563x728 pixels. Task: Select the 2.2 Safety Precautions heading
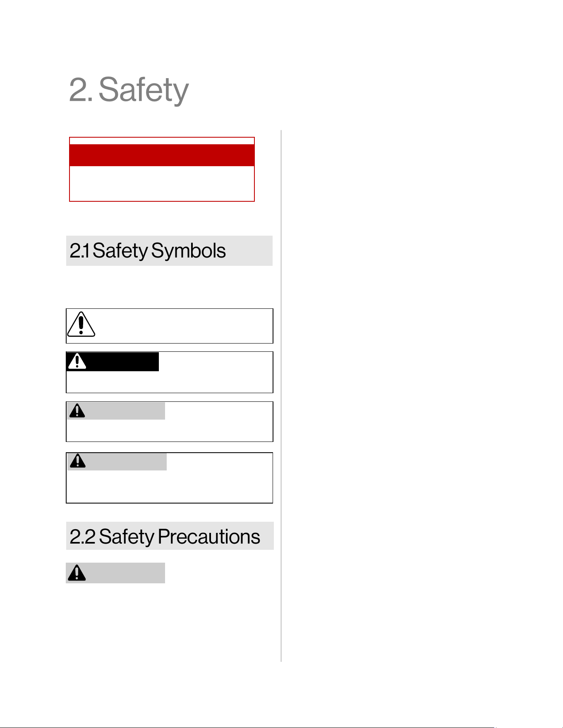[x=165, y=537]
